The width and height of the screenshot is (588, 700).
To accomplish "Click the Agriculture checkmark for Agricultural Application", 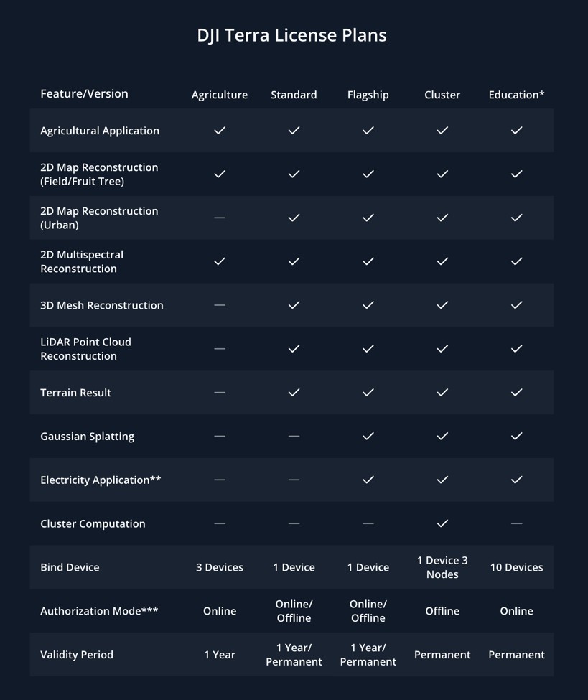I will [220, 130].
